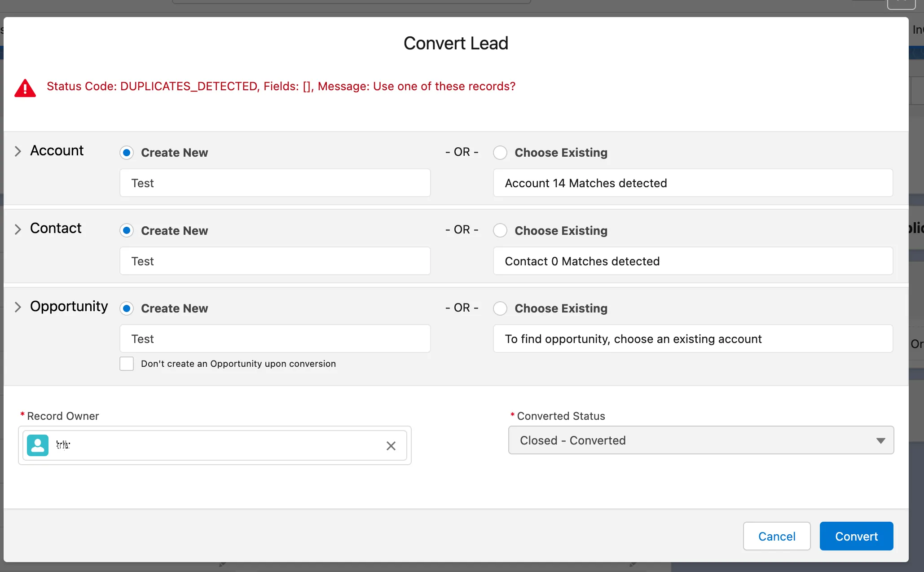Click the Contact 0 Matches detected field
The image size is (924, 572).
tap(692, 261)
